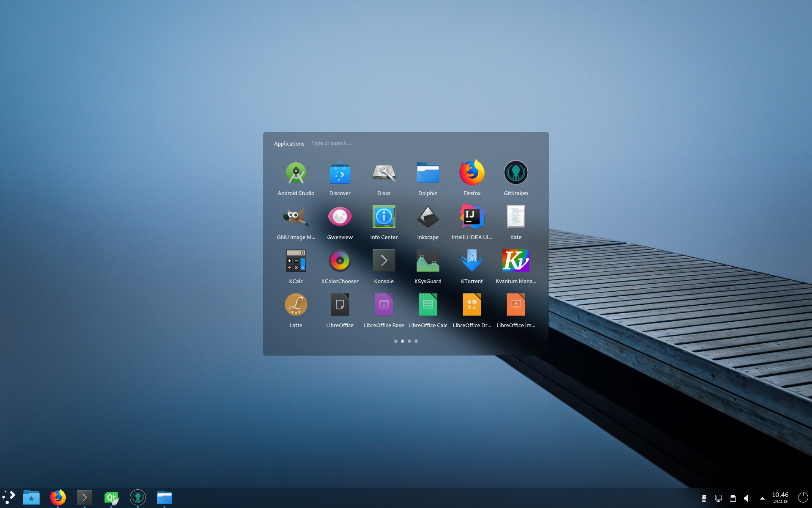812x508 pixels.
Task: Open Kate text editor
Action: tap(516, 222)
